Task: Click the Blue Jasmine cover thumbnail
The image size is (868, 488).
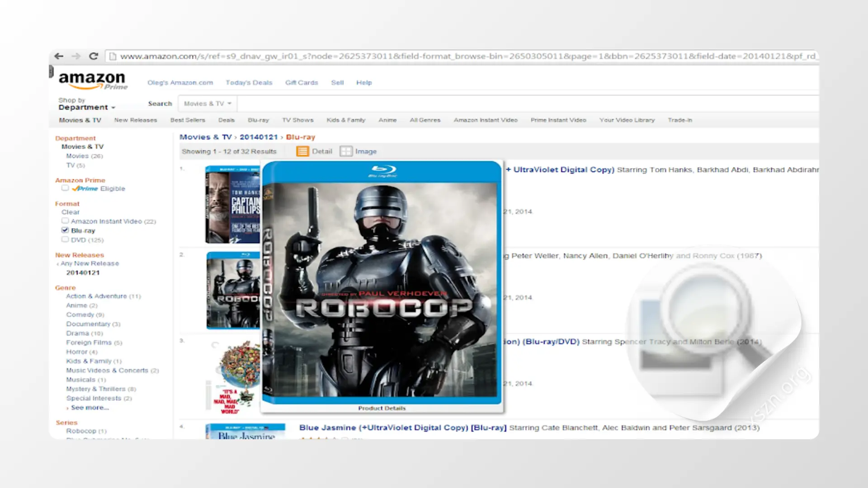Action: click(245, 431)
